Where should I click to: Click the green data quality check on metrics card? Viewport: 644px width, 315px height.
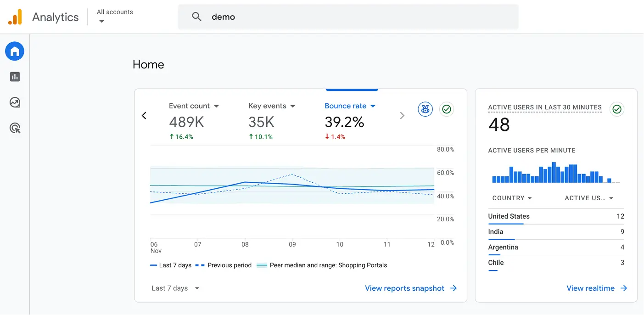[446, 109]
